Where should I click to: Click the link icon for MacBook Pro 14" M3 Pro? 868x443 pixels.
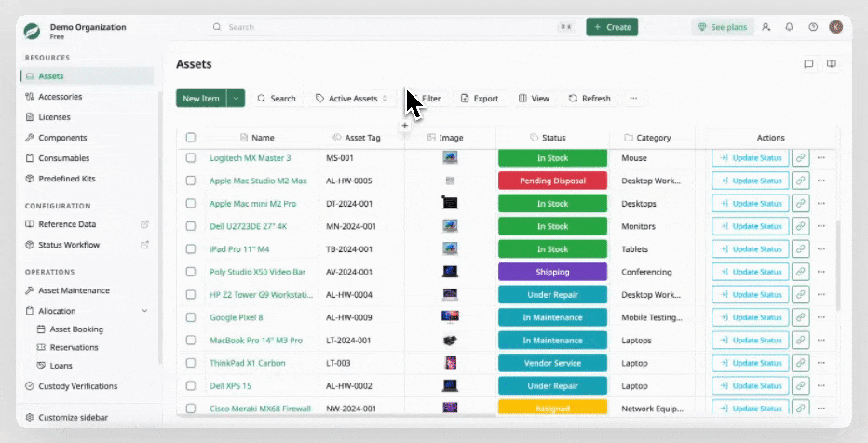coord(800,340)
